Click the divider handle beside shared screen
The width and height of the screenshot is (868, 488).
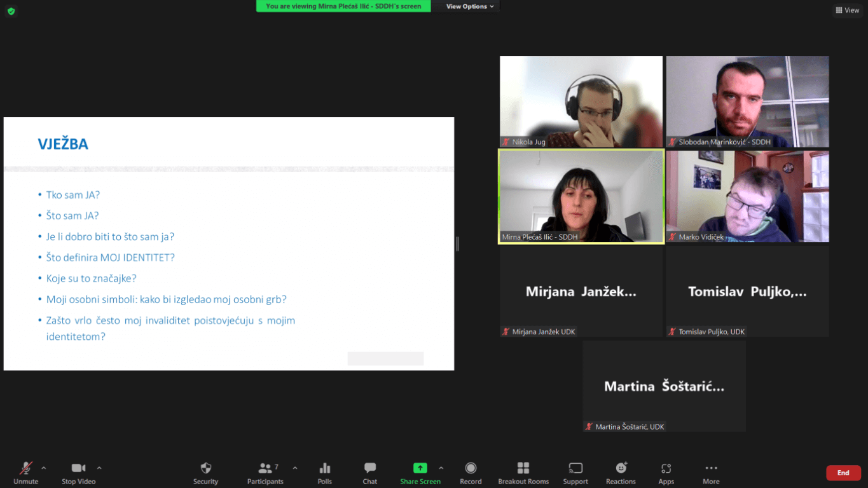pyautogui.click(x=457, y=243)
